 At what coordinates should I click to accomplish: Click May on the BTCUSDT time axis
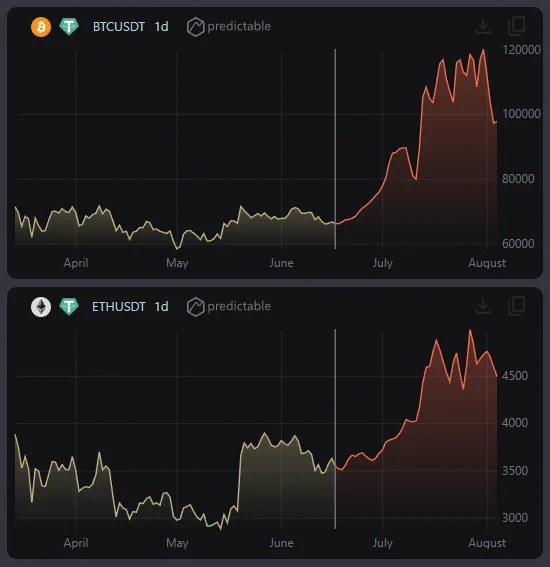pos(177,263)
